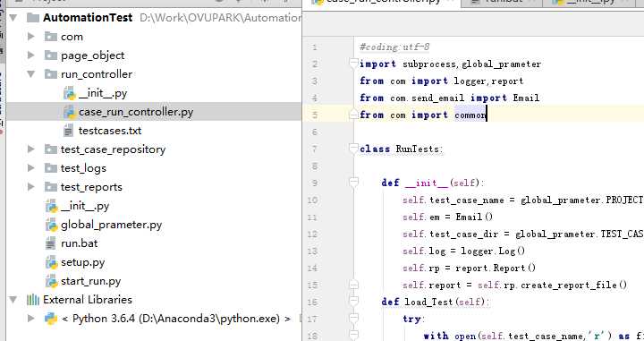This screenshot has height=341, width=644.
Task: Expand the page_object folder arrow
Action: 30,55
